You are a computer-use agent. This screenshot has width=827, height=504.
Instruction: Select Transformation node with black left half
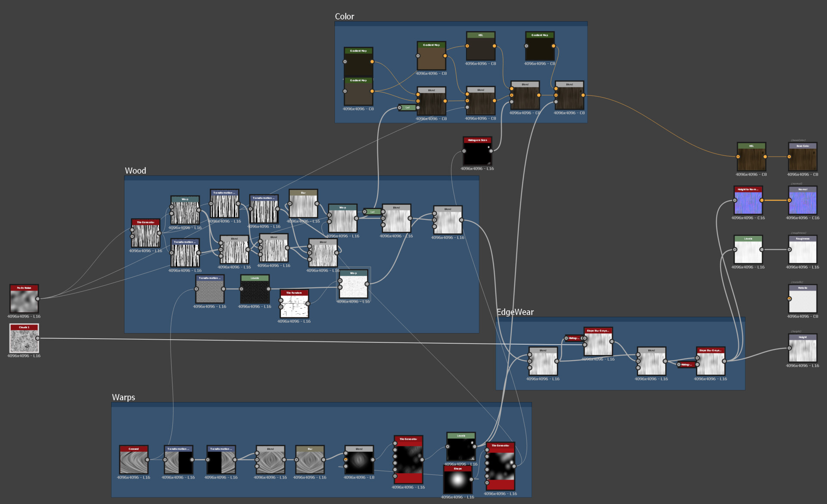pos(221,460)
